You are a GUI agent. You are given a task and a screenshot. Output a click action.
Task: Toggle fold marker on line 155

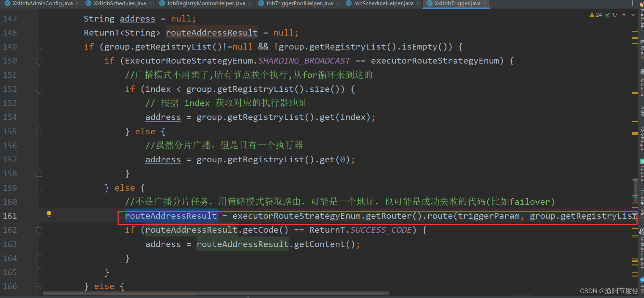click(39, 131)
